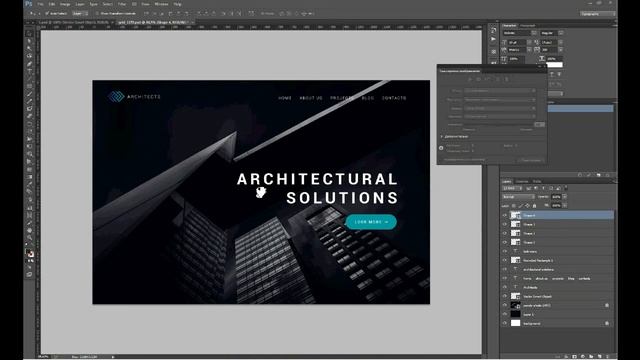Select the Vector Smart Object layer name
Viewport: 640px width, 360px height.
point(538,296)
